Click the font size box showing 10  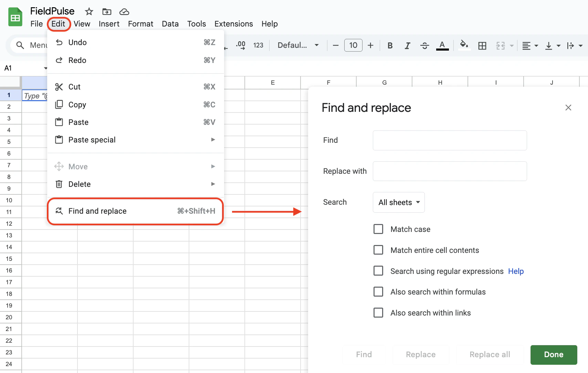[x=353, y=45]
